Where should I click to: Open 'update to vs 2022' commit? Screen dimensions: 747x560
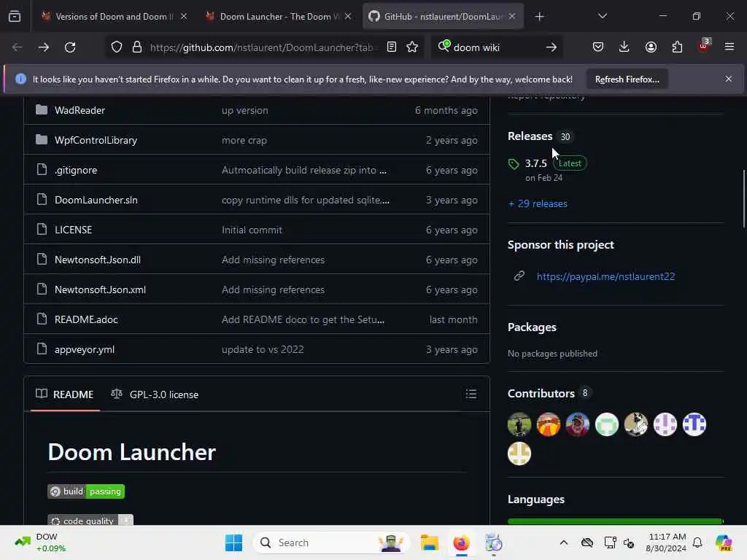click(263, 349)
